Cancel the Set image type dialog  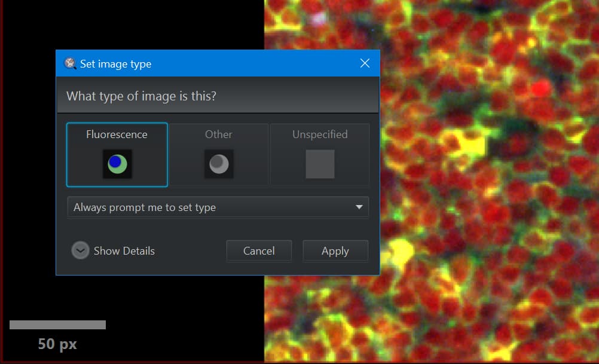[x=259, y=250]
